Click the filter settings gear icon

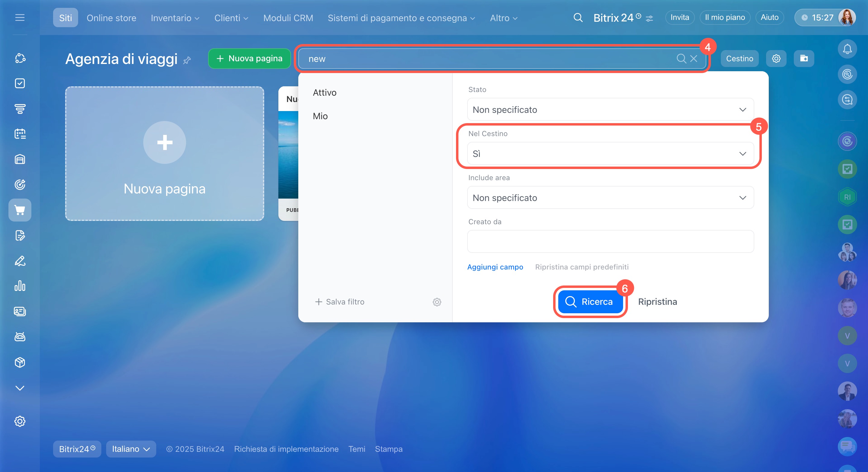[x=437, y=302]
